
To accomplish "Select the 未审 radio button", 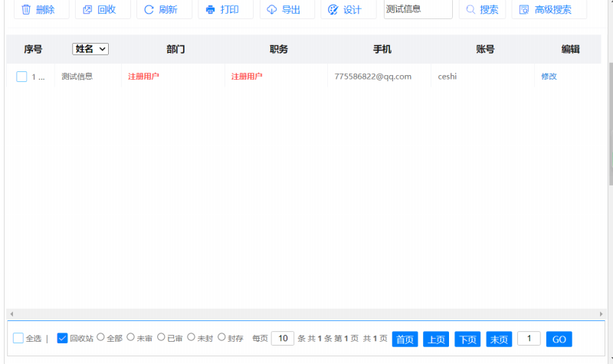I will [x=130, y=337].
